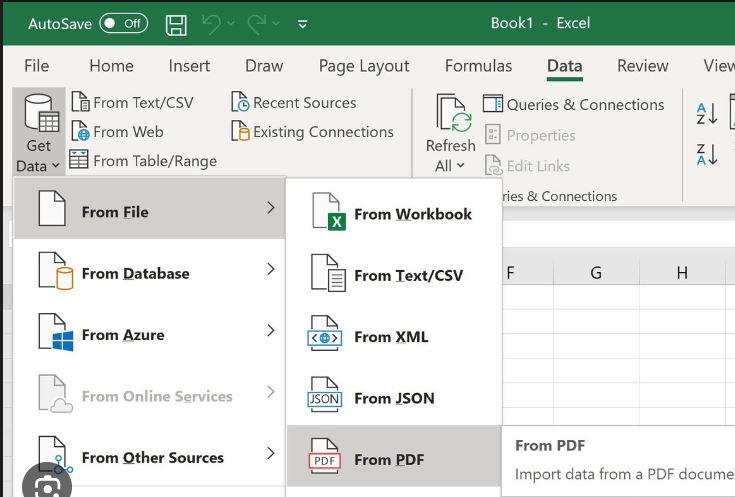735x497 pixels.
Task: Toggle the AutoSave switch
Action: point(123,23)
